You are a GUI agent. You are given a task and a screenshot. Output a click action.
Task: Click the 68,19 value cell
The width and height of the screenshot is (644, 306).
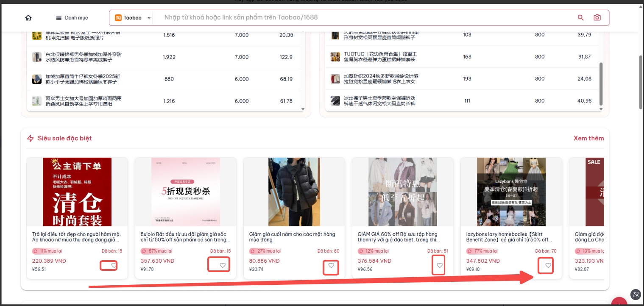tap(286, 79)
